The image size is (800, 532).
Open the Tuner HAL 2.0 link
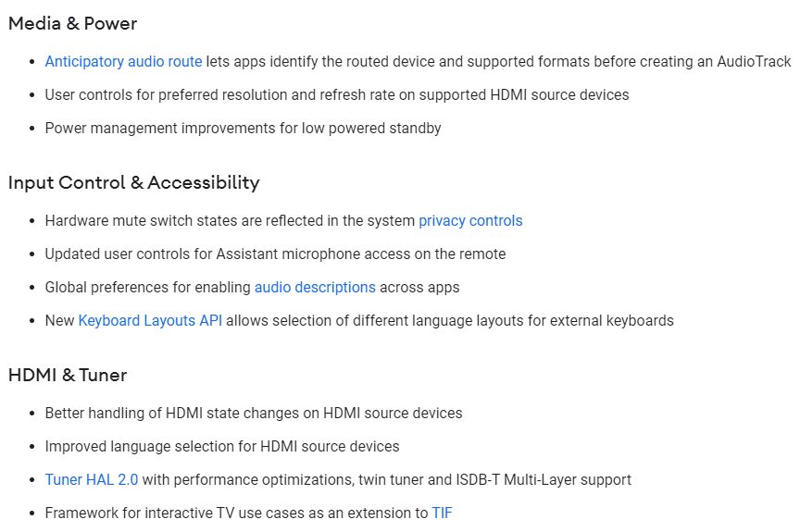point(92,479)
